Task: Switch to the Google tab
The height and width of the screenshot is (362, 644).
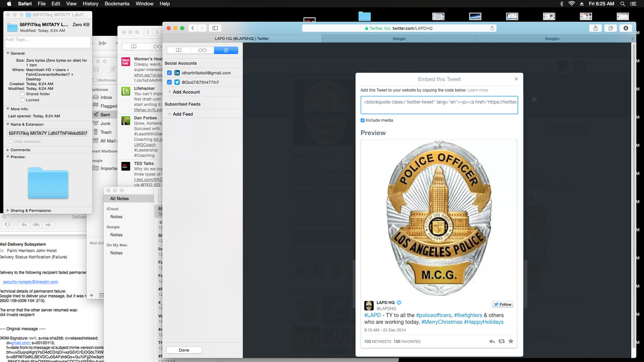Action: [x=399, y=39]
